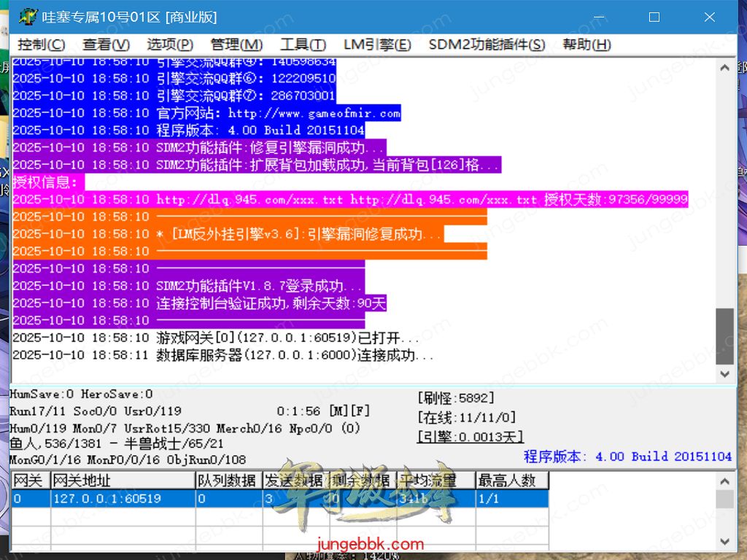The image size is (747, 560).
Task: Click the 最高人数 column header
Action: pos(511,481)
